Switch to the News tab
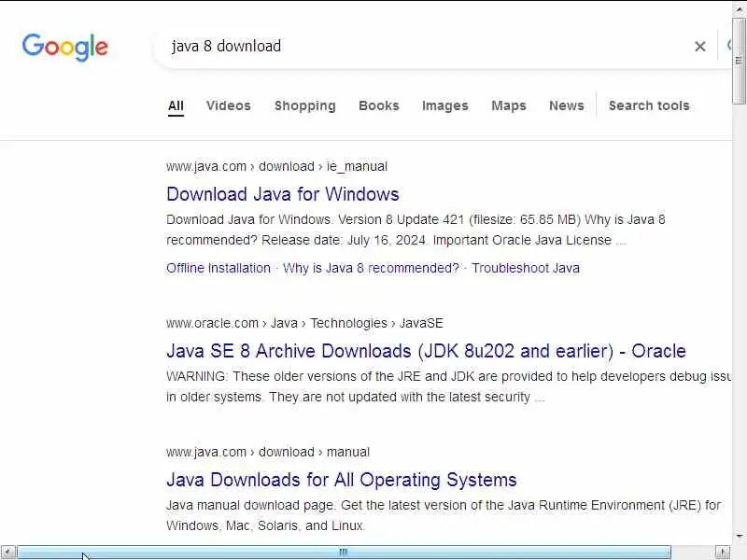This screenshot has width=747, height=560. tap(567, 105)
